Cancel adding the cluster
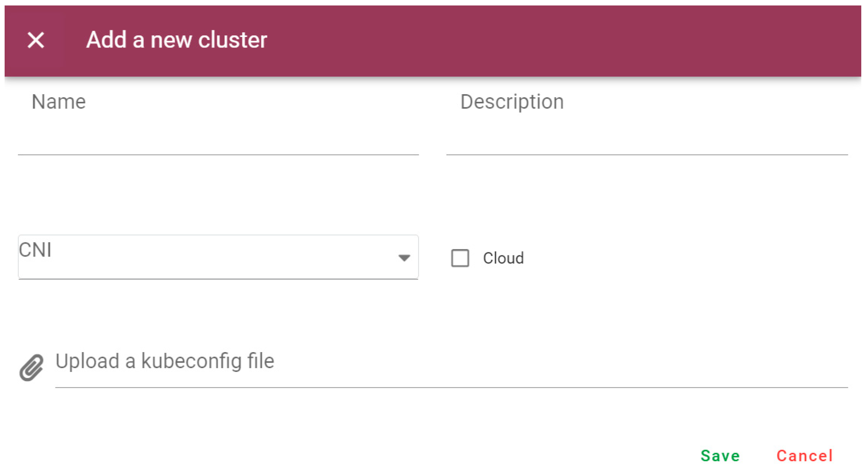 click(804, 456)
